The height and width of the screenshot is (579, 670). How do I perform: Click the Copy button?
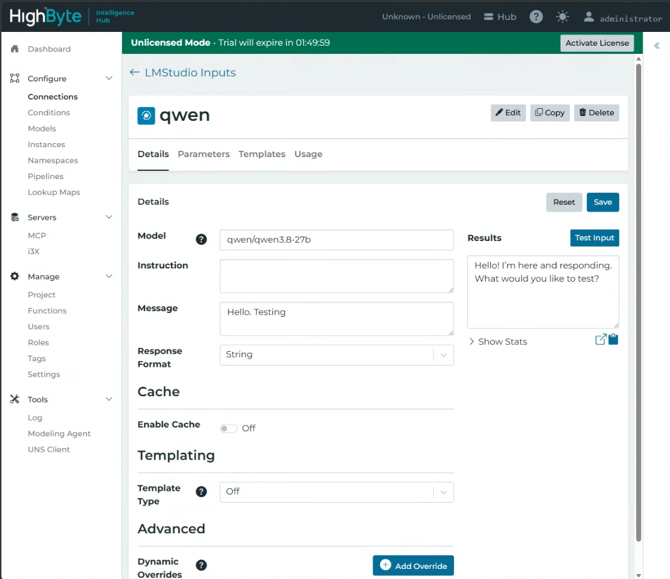[550, 113]
